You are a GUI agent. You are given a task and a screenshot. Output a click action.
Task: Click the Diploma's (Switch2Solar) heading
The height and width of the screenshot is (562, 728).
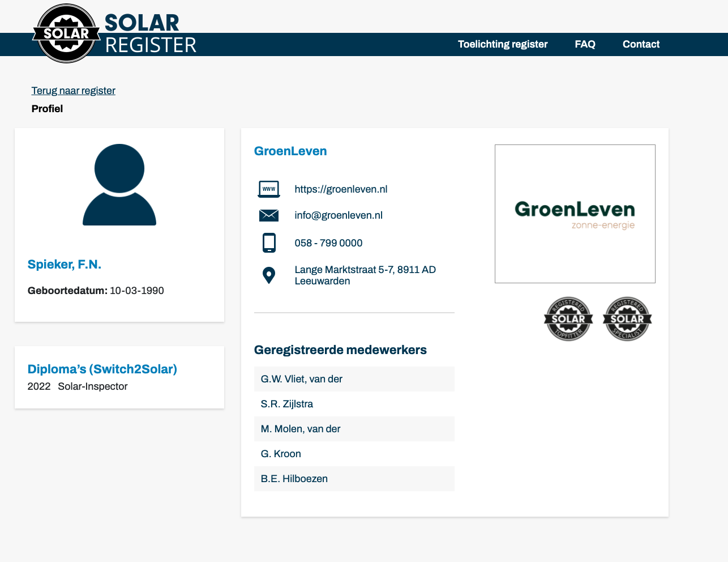(x=102, y=369)
